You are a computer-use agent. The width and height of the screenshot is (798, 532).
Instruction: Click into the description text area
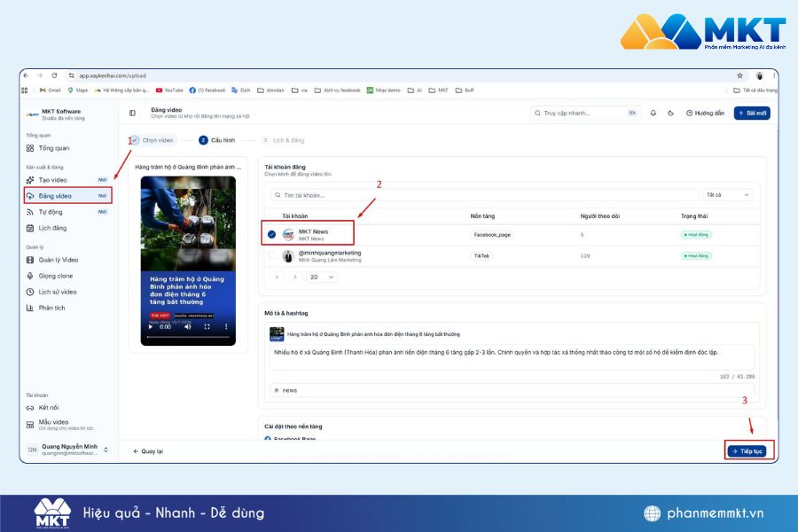[x=512, y=356]
